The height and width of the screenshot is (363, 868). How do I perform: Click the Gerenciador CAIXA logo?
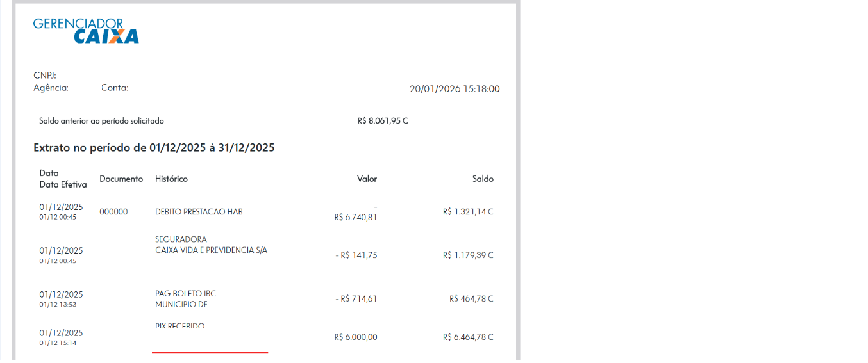point(86,31)
